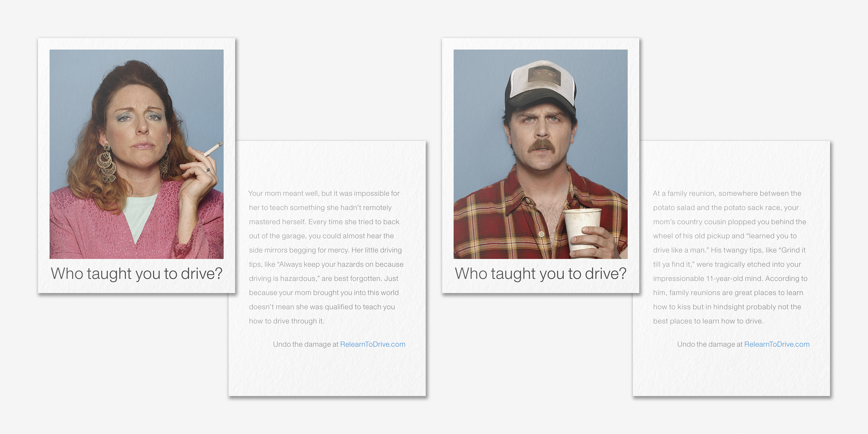Click line 'At a family reunion, somewhere between the'
This screenshot has width=868, height=434.
pos(727,193)
